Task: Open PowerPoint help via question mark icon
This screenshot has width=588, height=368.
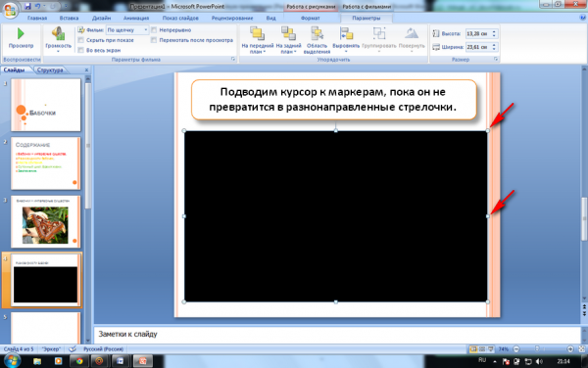Action: tap(583, 18)
